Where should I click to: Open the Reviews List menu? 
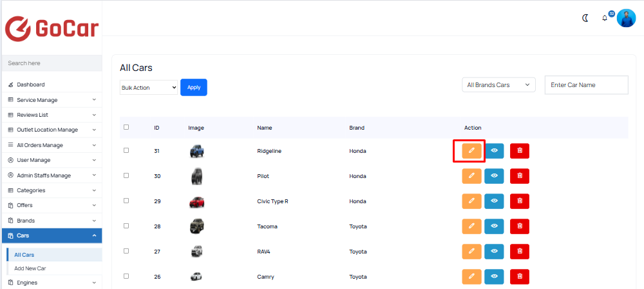[x=52, y=115]
